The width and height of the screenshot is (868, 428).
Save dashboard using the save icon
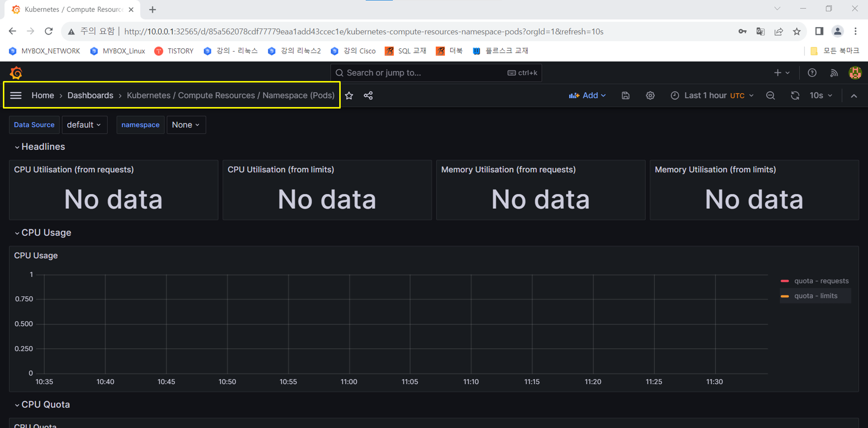(626, 96)
